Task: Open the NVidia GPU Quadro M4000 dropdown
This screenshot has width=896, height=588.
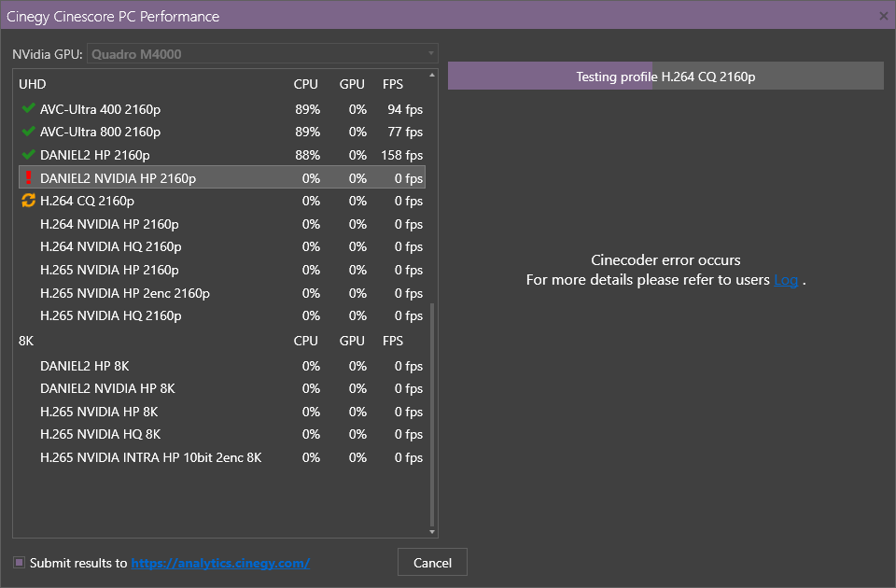Action: (x=262, y=54)
